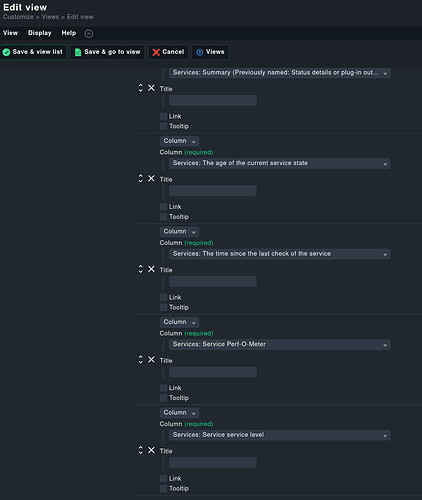This screenshot has width=422, height=500.
Task: Remove the time since last check column
Action: [x=151, y=269]
